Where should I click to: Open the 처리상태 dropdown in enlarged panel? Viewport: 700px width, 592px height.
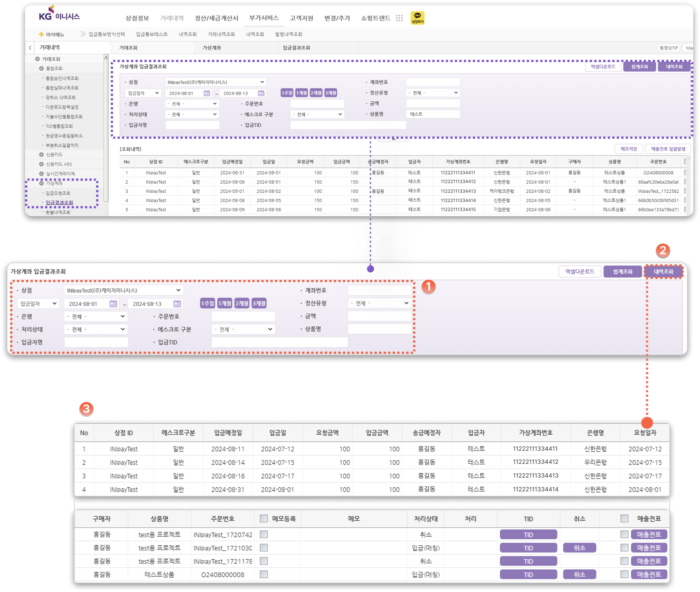coord(96,329)
